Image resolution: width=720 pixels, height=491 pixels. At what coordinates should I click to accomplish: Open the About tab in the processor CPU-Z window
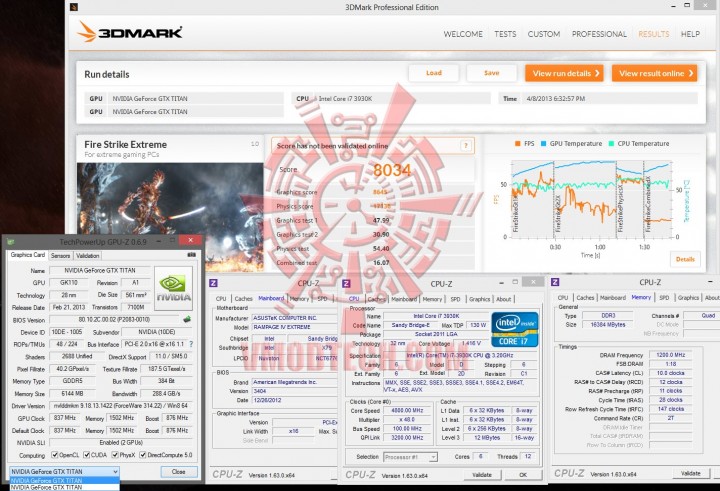coord(503,299)
